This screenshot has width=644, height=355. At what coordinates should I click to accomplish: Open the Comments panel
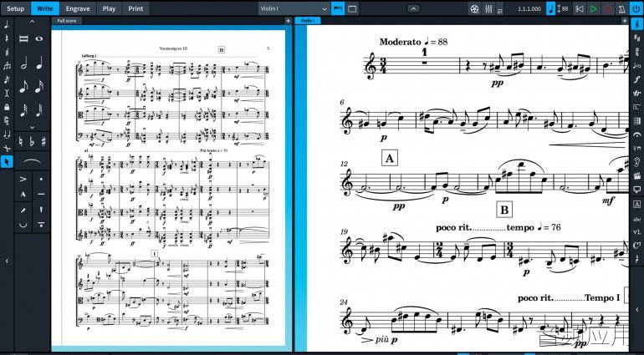pyautogui.click(x=637, y=190)
